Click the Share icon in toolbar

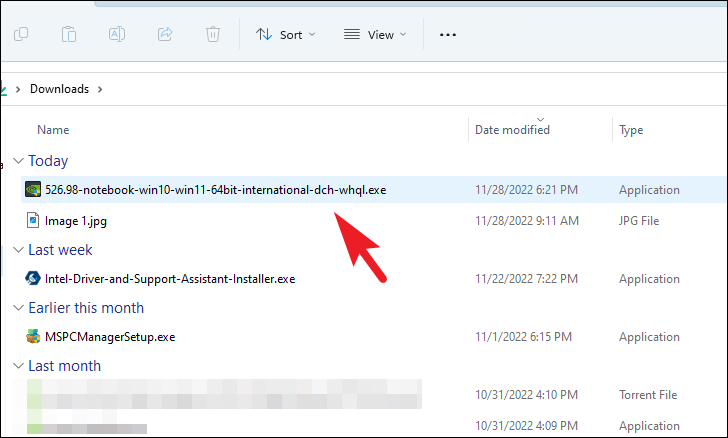click(x=165, y=34)
